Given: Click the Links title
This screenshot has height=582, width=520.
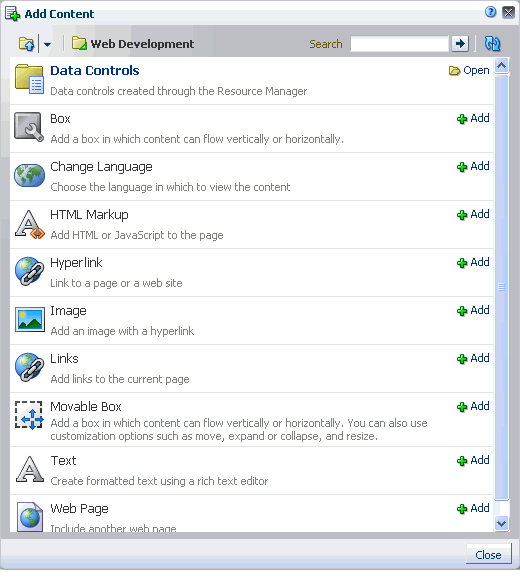Looking at the screenshot, I should point(64,359).
